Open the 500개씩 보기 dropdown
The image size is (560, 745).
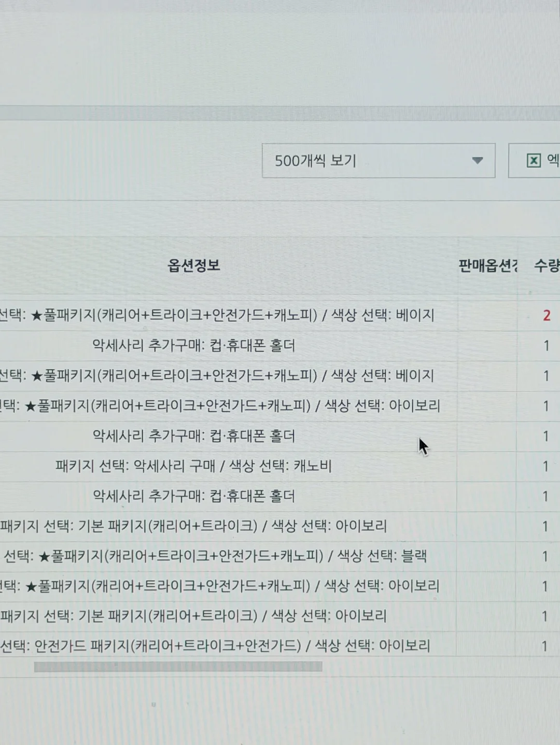tap(379, 161)
